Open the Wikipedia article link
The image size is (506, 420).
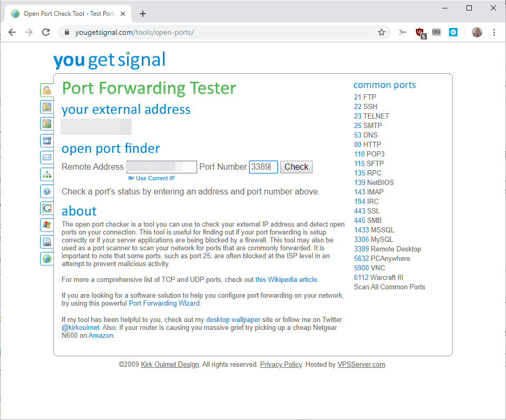pyautogui.click(x=286, y=279)
